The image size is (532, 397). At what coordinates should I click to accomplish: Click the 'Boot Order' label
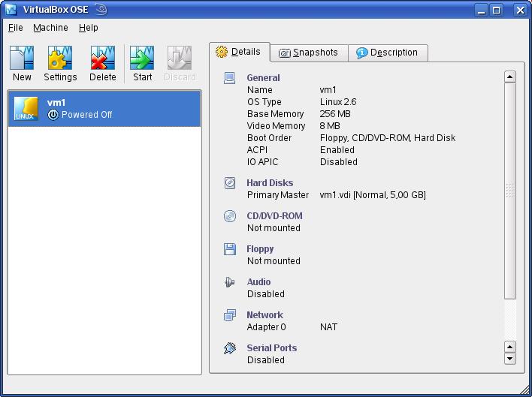pyautogui.click(x=270, y=138)
